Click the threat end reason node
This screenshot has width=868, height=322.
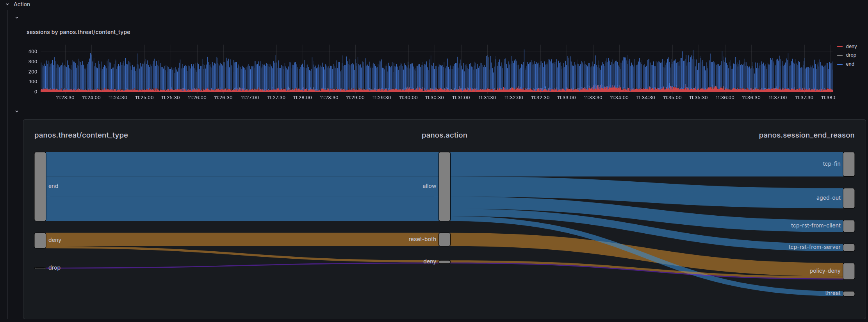(848, 293)
